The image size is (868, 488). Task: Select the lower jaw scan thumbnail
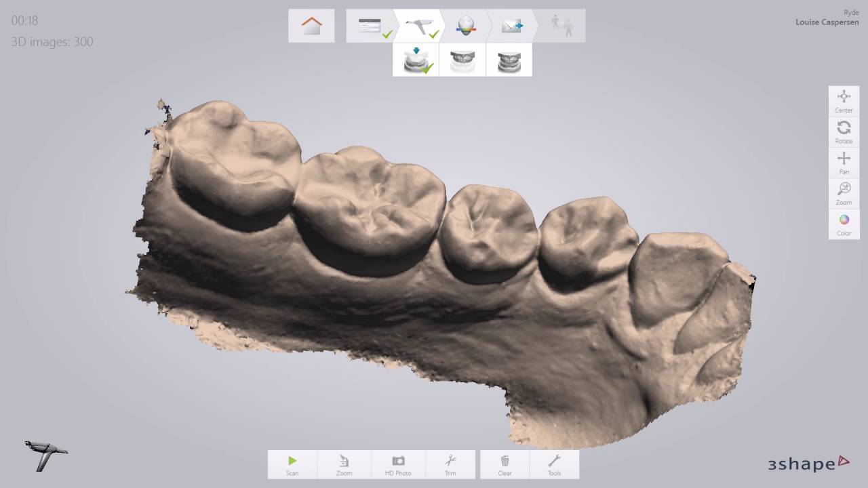click(416, 60)
